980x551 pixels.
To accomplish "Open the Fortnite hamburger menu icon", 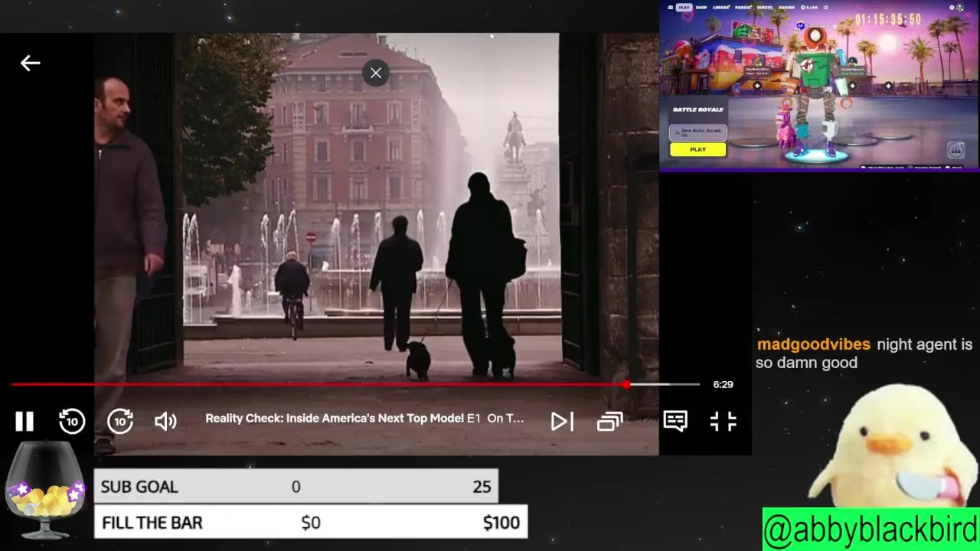I will 671,8.
